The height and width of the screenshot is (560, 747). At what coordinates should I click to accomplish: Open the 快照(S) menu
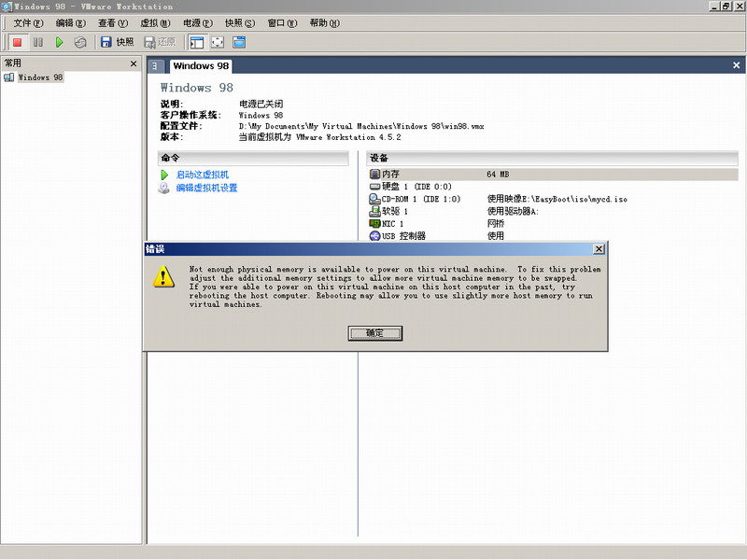coord(240,23)
